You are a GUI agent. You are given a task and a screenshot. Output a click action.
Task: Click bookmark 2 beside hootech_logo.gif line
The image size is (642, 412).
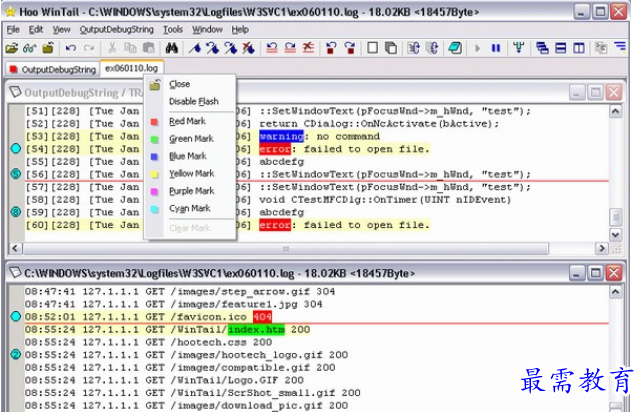tap(16, 354)
